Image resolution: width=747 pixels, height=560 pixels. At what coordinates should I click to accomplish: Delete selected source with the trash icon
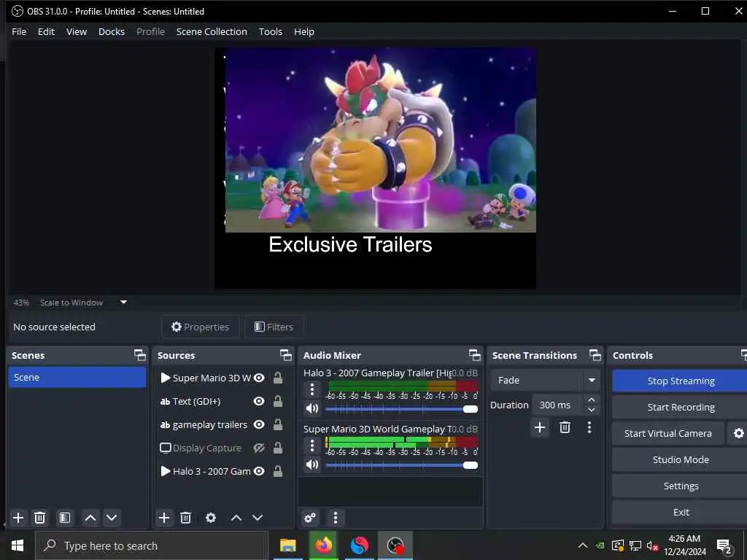186,518
